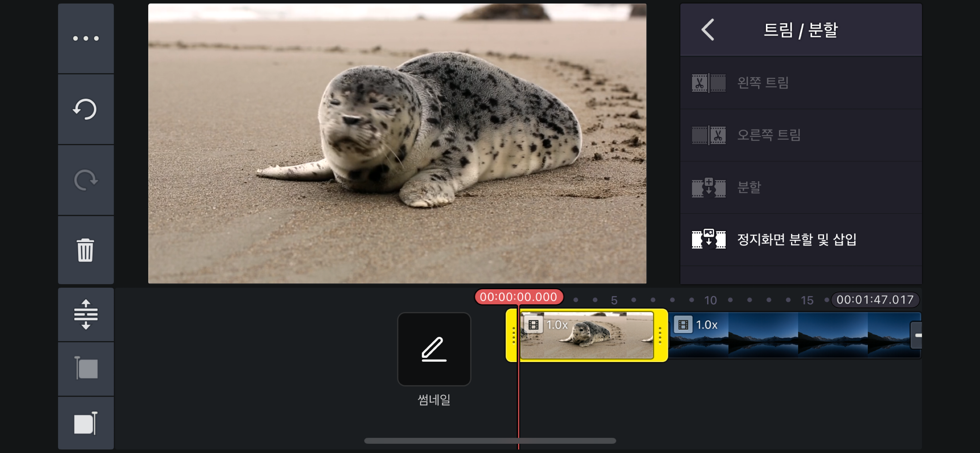Select the seal video clip in timeline
The width and height of the screenshot is (980, 453).
point(587,335)
